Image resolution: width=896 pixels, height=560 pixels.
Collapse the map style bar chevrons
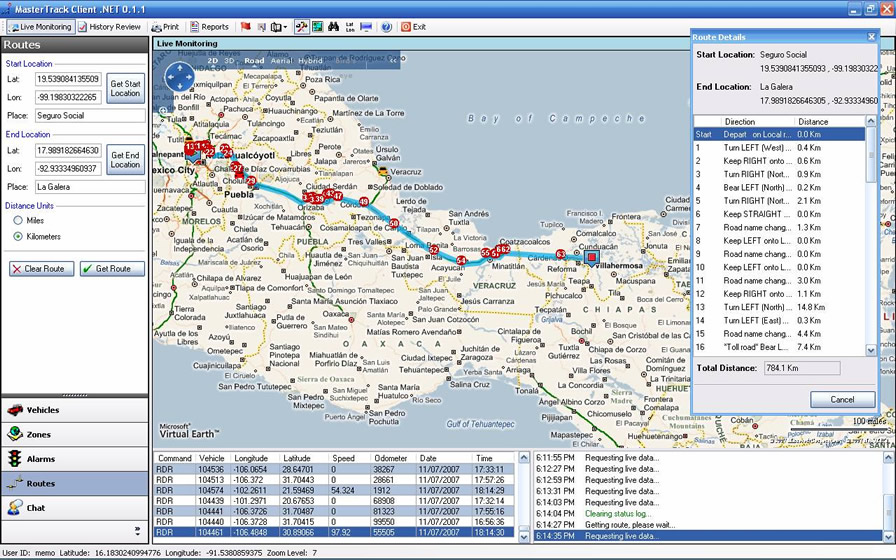point(393,60)
